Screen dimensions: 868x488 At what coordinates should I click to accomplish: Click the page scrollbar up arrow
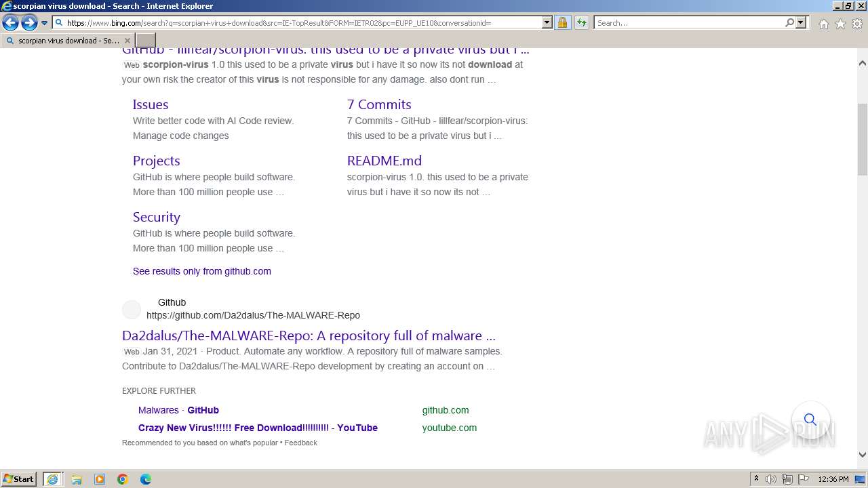862,63
